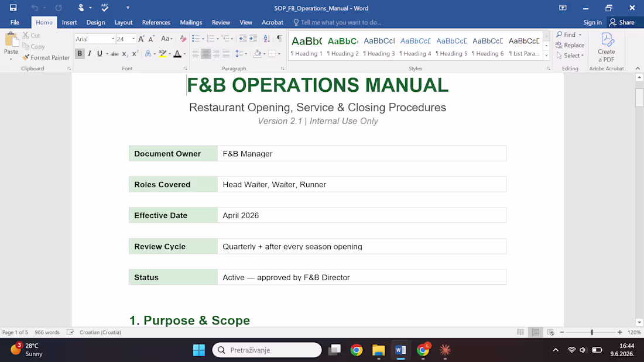Open the Ribbon Display Options icon
The width and height of the screenshot is (644, 362).
click(563, 8)
